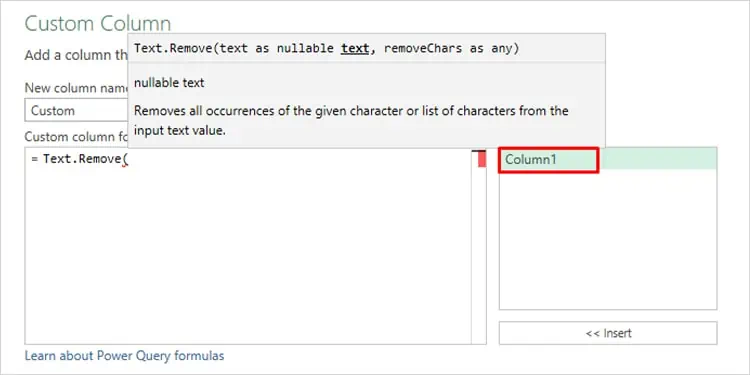Open Learn about Power Query formulas link
The height and width of the screenshot is (375, 750).
pyautogui.click(x=124, y=356)
